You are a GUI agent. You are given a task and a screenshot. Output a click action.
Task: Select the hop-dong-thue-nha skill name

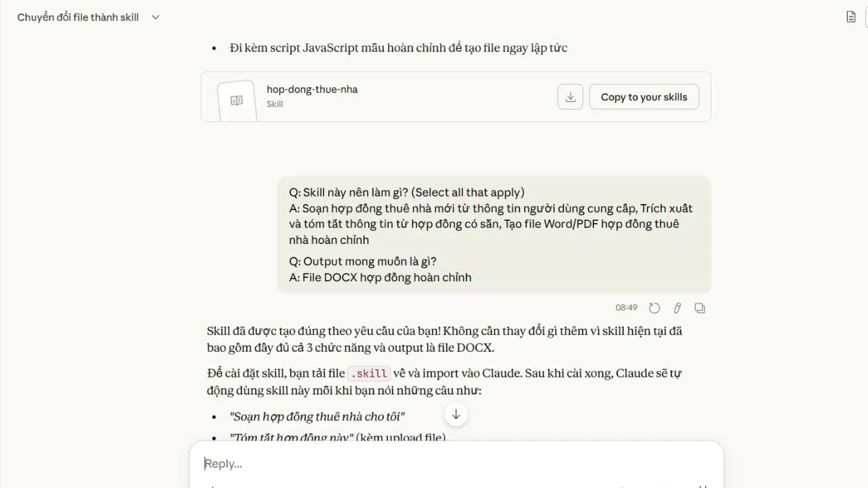[x=312, y=89]
